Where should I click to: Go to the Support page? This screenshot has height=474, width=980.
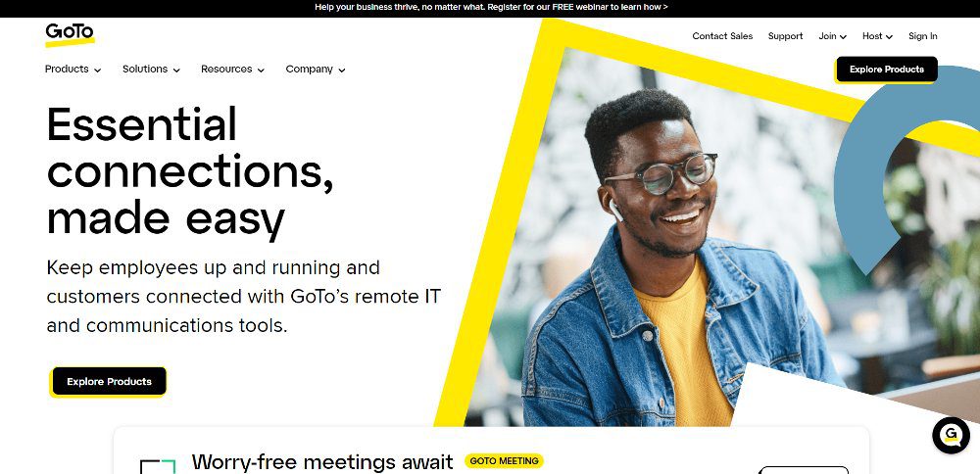pyautogui.click(x=785, y=36)
